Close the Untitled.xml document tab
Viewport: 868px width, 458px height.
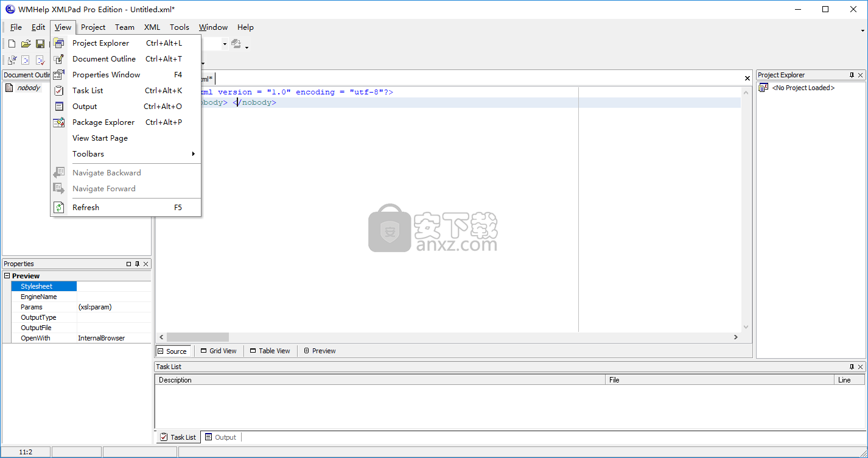[x=747, y=79]
